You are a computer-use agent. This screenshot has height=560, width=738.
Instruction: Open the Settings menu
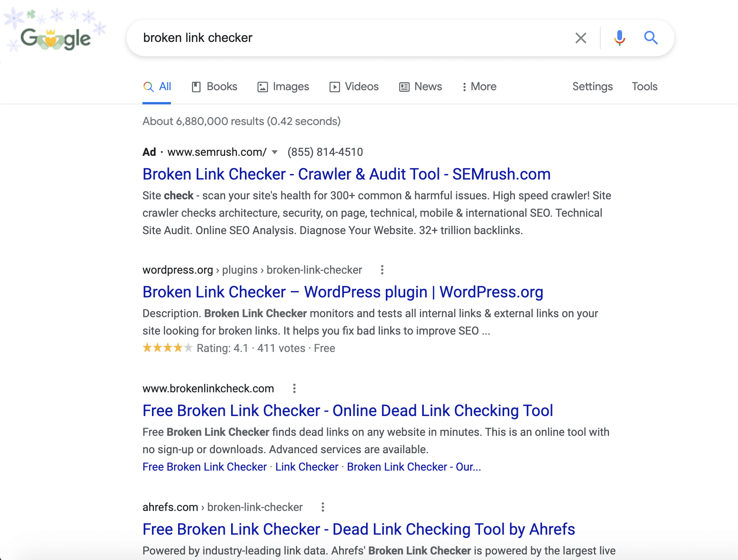[592, 86]
